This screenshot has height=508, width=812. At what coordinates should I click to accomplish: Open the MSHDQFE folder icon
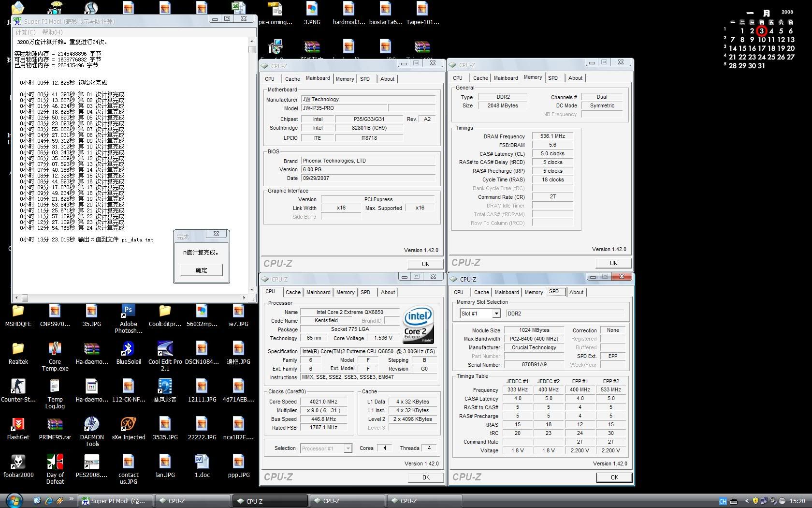18,315
